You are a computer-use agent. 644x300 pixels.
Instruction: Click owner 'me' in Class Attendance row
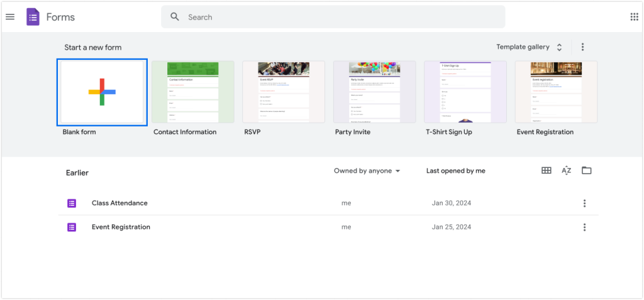point(347,203)
